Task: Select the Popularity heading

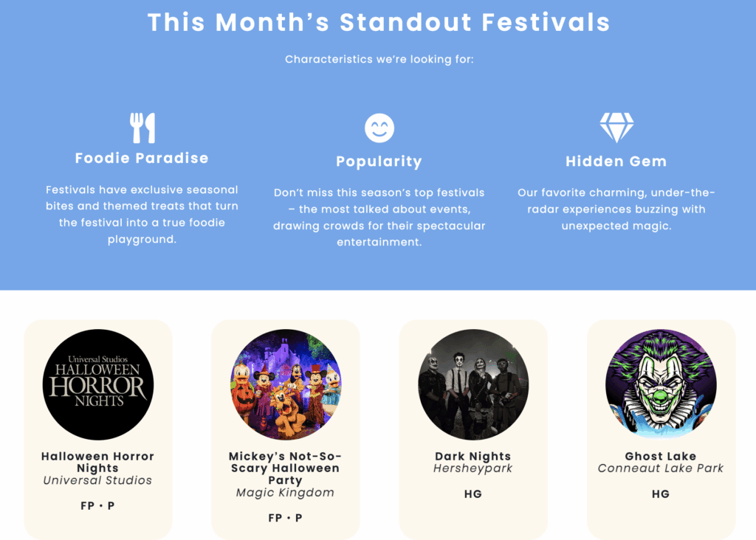Action: tap(379, 162)
